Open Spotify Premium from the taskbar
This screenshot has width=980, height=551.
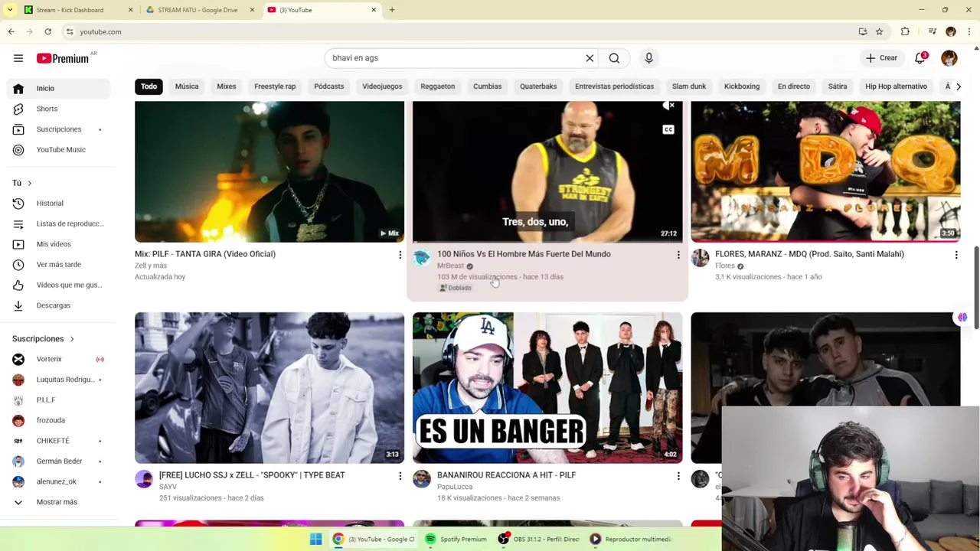tap(457, 539)
